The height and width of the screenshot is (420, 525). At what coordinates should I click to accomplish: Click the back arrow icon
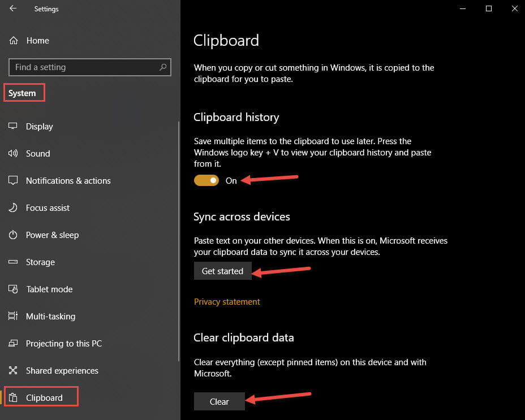(x=12, y=8)
